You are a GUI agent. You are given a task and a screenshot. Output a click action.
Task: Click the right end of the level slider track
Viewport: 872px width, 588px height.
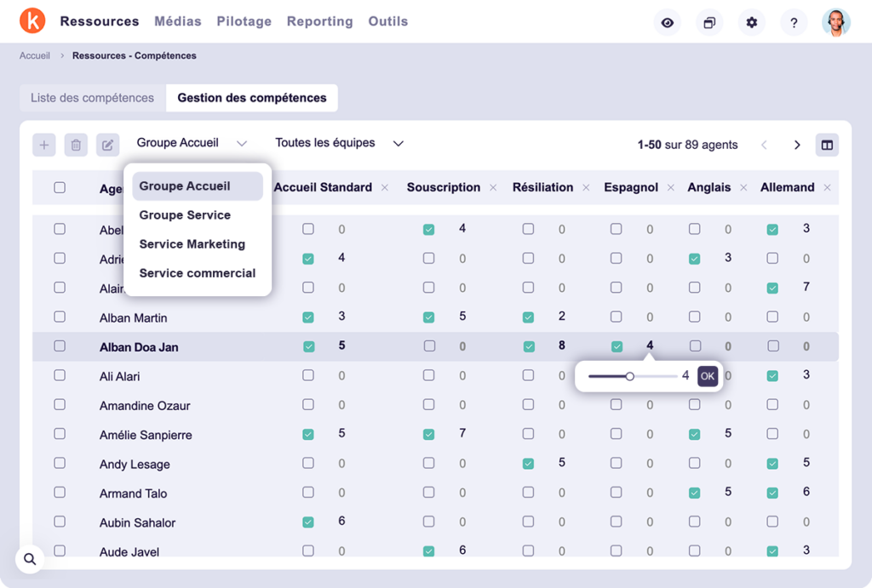pos(675,376)
